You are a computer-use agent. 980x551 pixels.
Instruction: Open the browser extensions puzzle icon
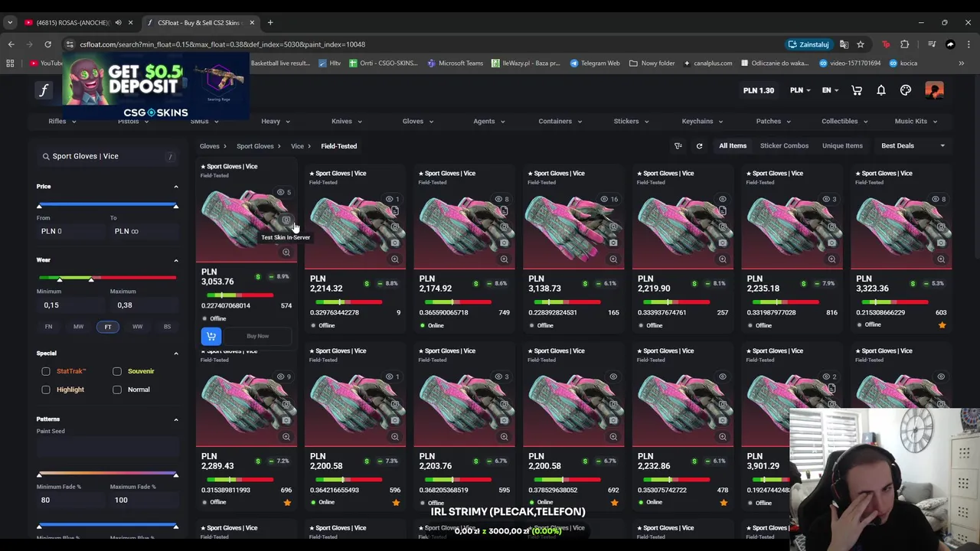point(904,44)
